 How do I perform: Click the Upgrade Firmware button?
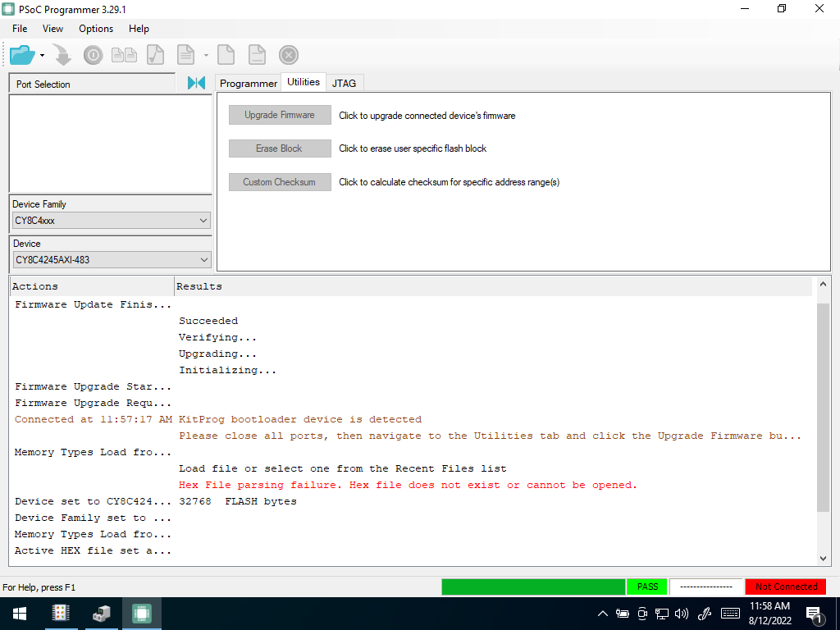[x=280, y=115]
